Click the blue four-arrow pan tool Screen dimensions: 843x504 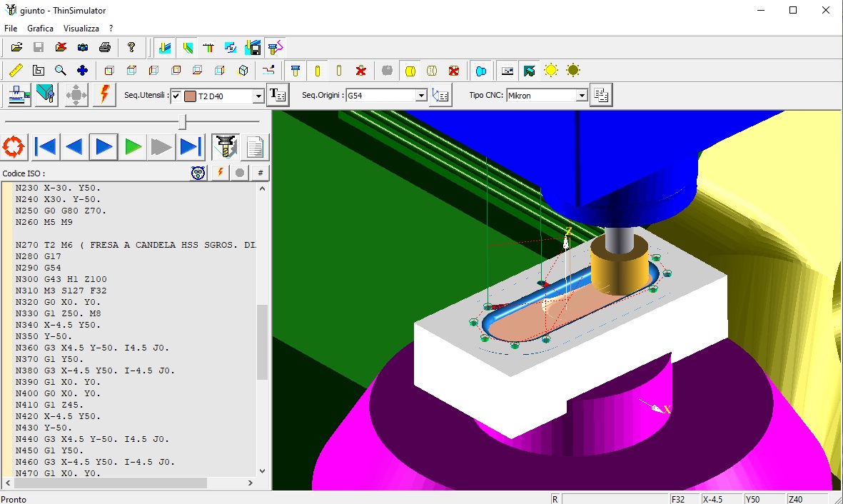pos(83,71)
